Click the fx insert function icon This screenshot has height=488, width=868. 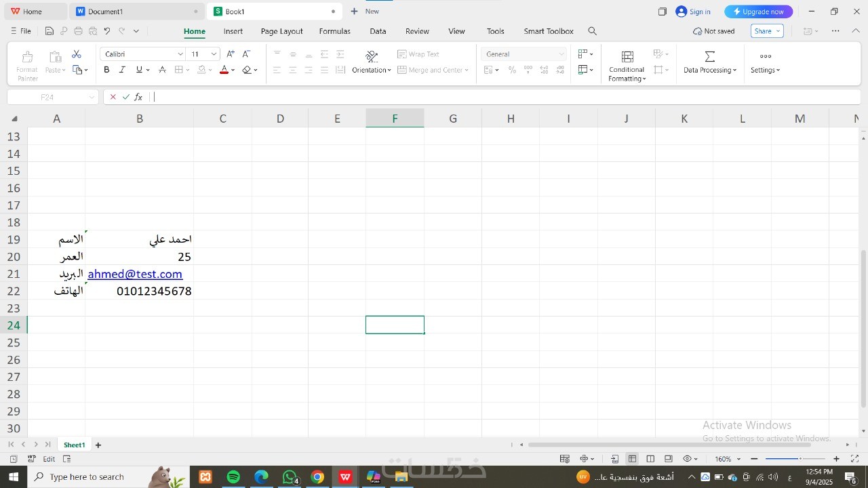(x=138, y=97)
